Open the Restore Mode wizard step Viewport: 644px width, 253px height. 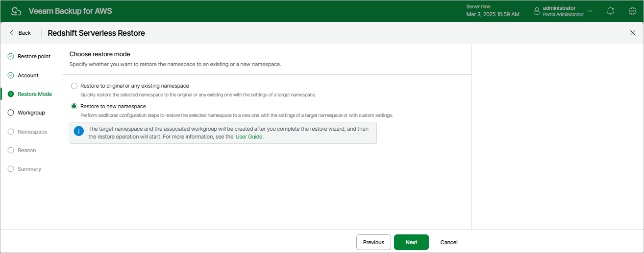pyautogui.click(x=34, y=94)
